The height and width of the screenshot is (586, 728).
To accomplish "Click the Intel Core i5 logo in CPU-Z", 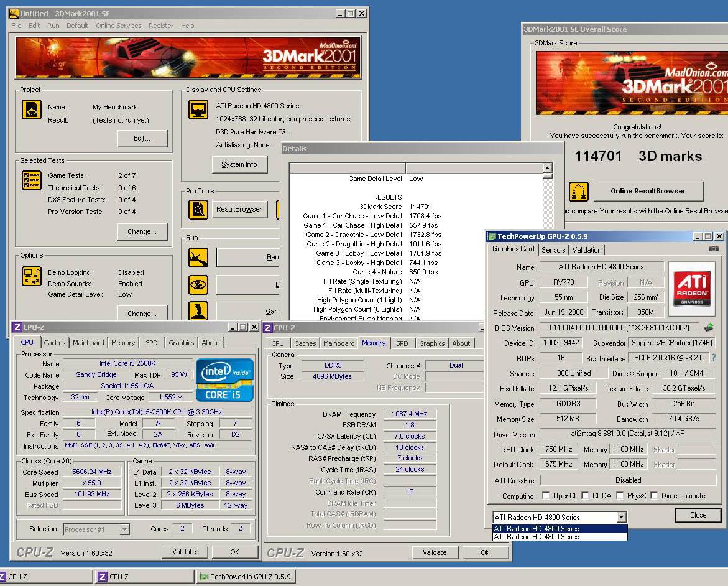I will point(224,379).
